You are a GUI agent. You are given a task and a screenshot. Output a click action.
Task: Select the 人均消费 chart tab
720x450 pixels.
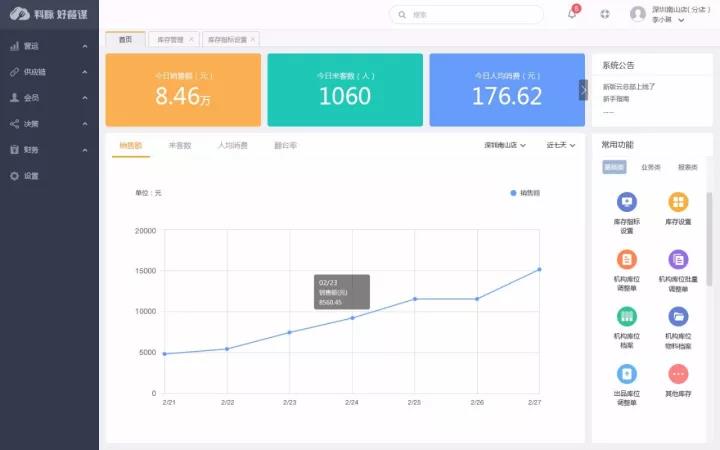232,146
